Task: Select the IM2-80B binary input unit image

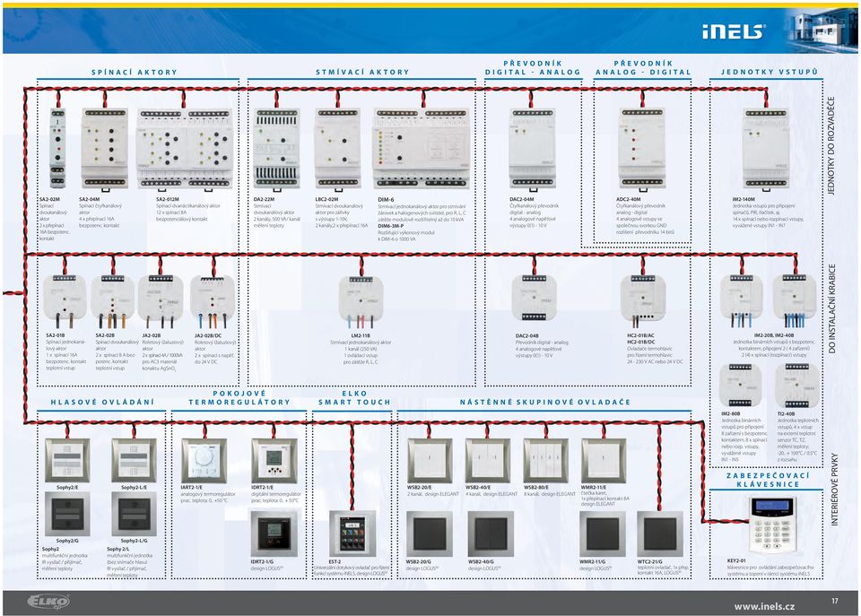Action: [740, 385]
